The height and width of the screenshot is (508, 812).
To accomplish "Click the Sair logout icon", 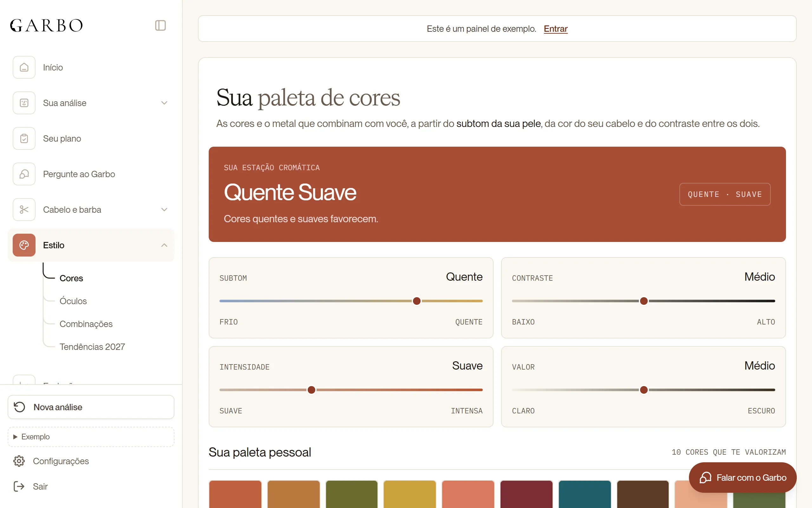I will [x=19, y=486].
